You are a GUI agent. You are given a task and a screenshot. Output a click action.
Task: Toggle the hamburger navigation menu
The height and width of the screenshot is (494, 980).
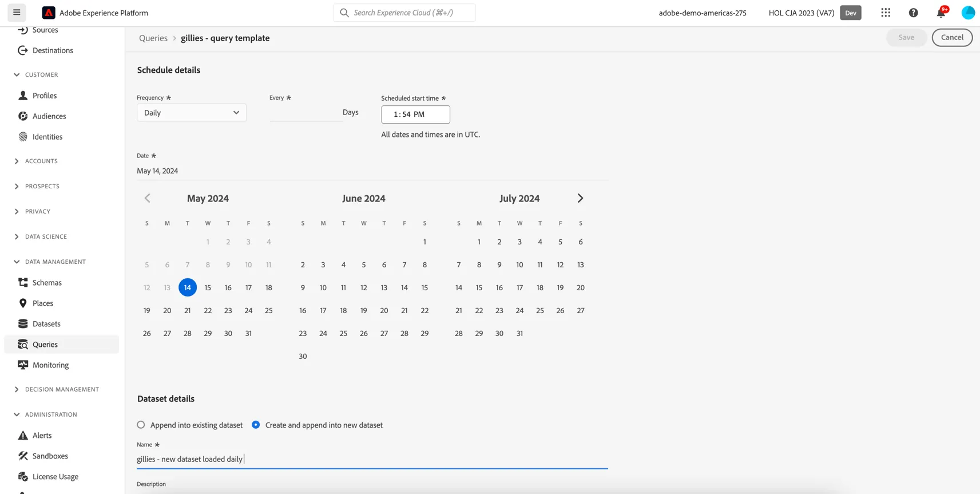point(17,12)
